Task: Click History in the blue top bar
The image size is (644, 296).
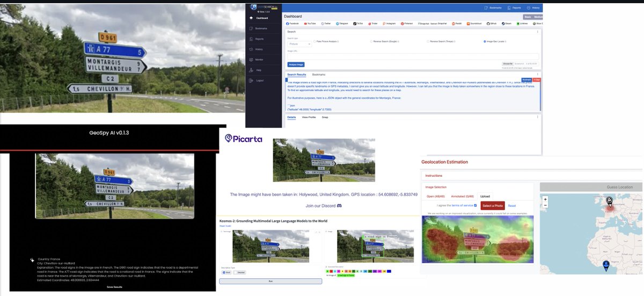Action: click(533, 8)
